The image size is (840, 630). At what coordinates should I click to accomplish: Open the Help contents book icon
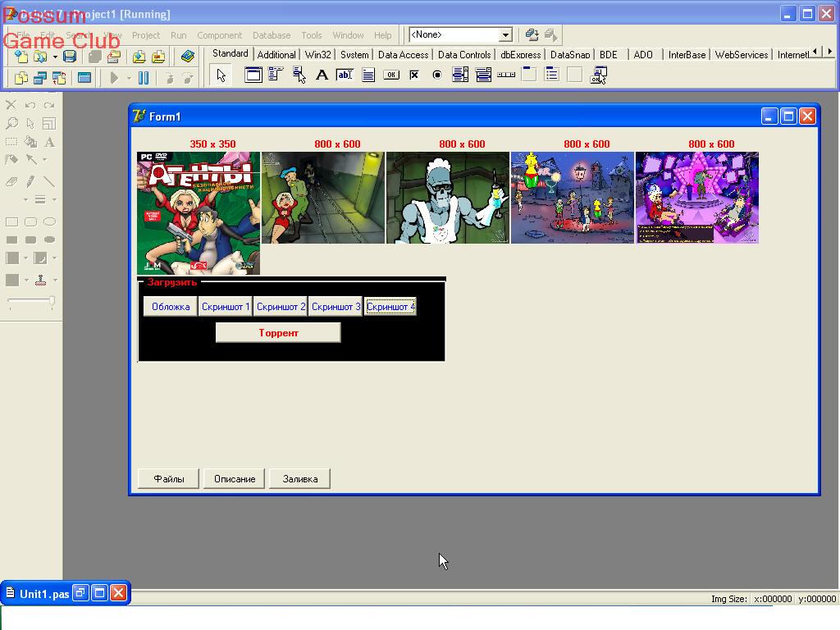click(188, 57)
